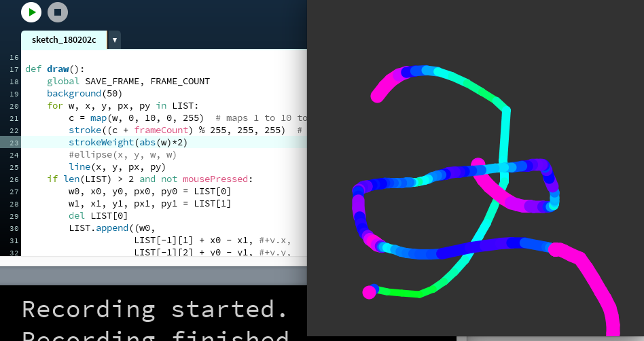Click the highlighted strokeWeight line
The image size is (644, 341).
(x=128, y=143)
